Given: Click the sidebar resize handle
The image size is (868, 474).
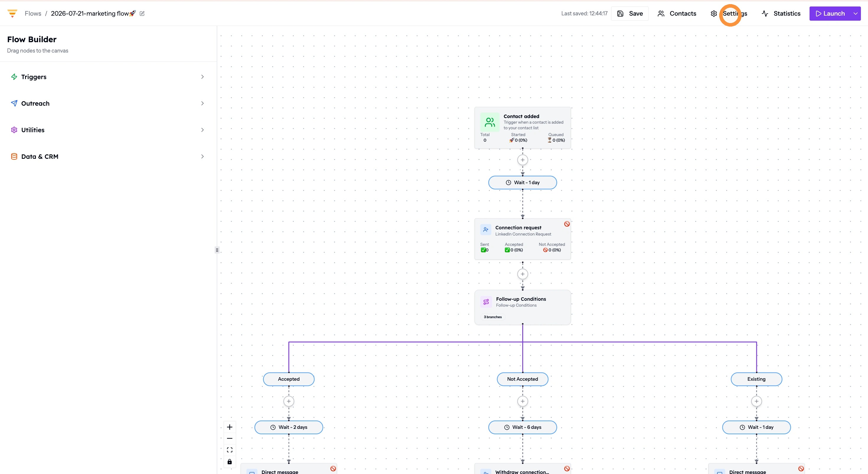Looking at the screenshot, I should click(217, 250).
